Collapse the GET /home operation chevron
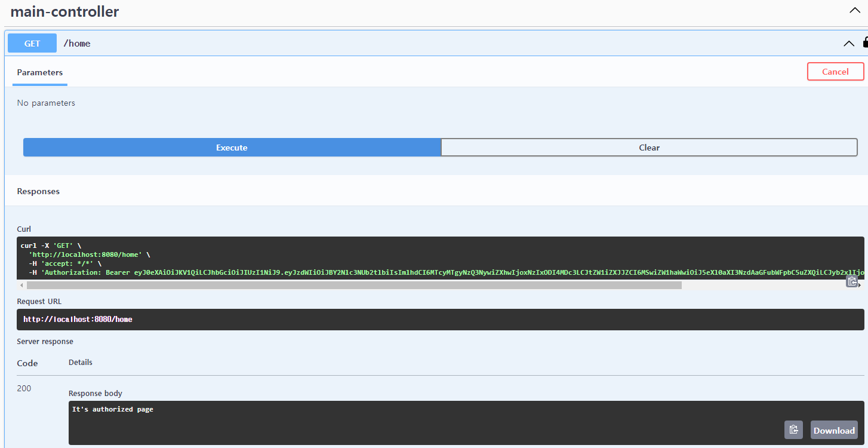 tap(848, 44)
